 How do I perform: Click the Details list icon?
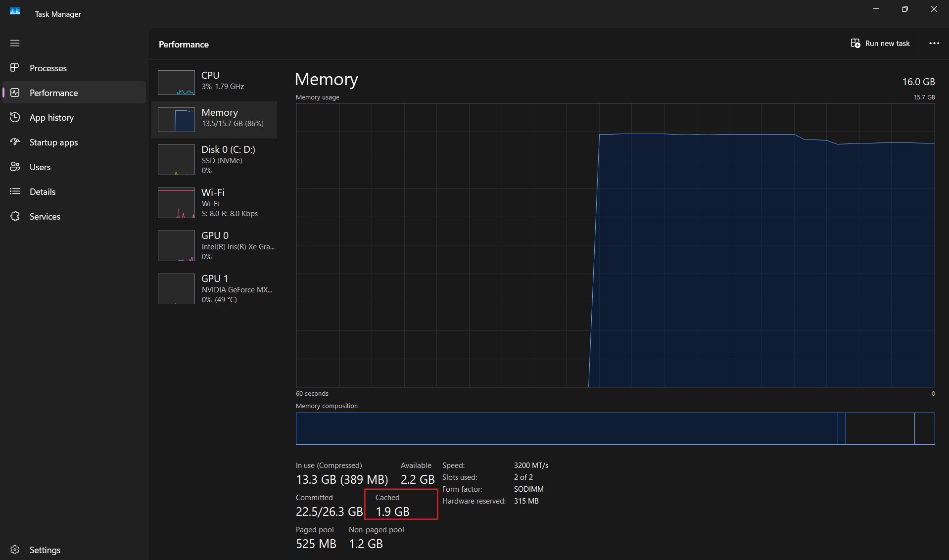(15, 191)
